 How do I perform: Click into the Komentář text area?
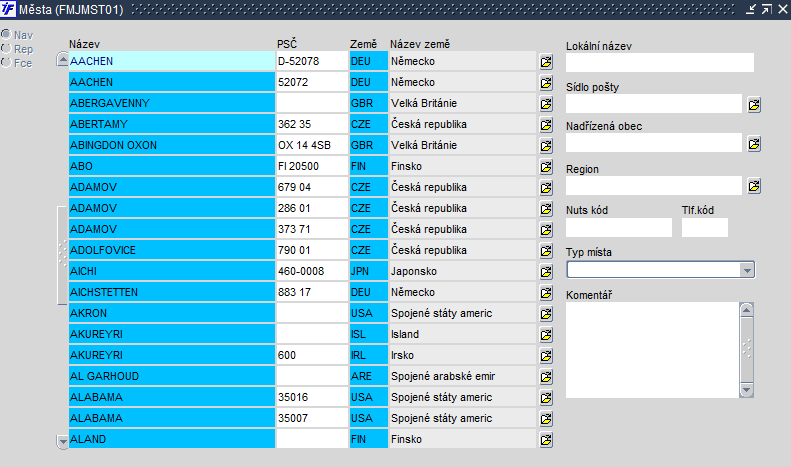(x=653, y=350)
